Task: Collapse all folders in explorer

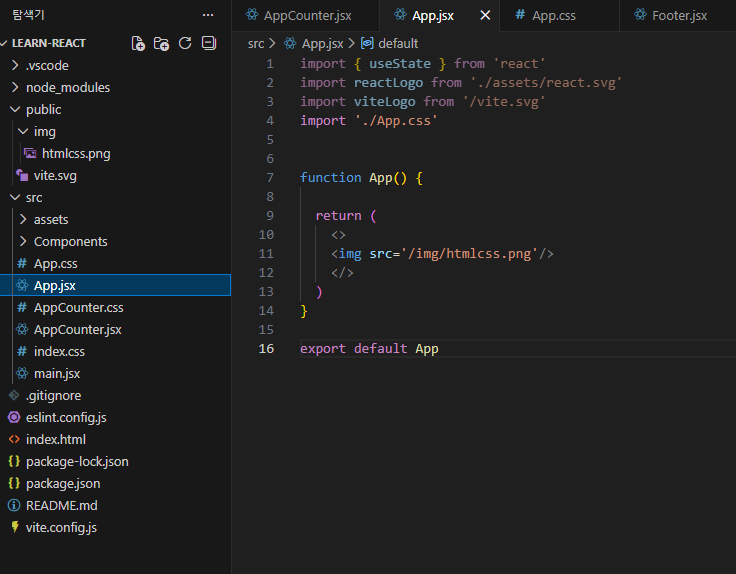Action: pos(208,43)
